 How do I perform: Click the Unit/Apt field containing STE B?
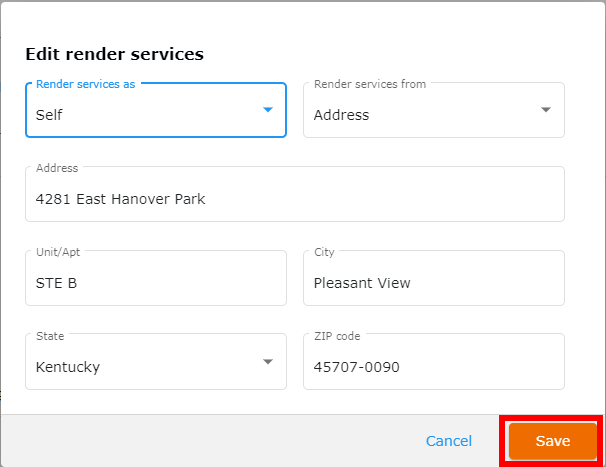point(156,278)
